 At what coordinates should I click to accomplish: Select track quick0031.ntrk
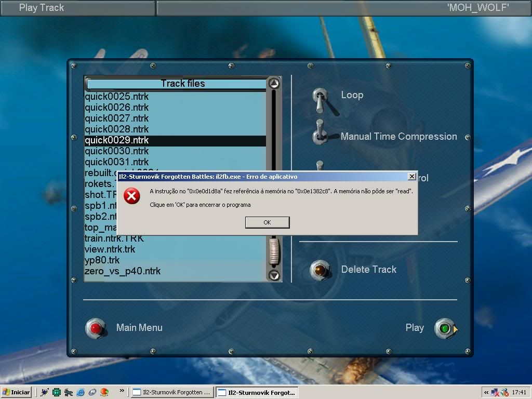pos(175,162)
